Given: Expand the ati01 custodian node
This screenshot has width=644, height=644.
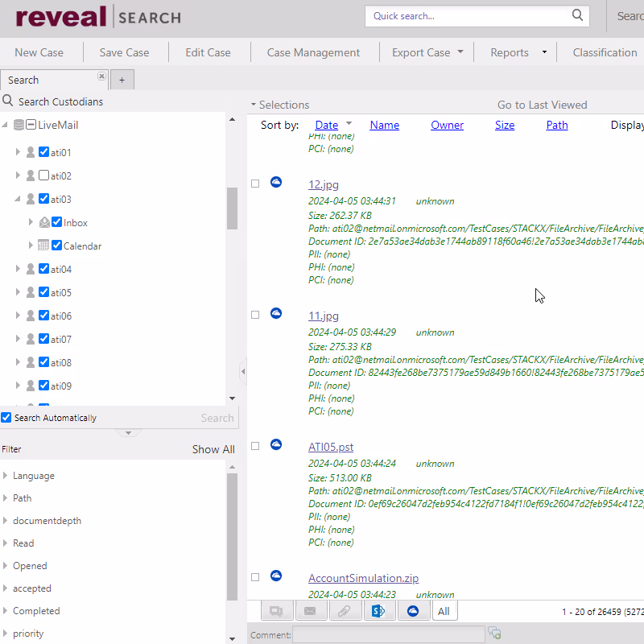Looking at the screenshot, I should pos(18,152).
